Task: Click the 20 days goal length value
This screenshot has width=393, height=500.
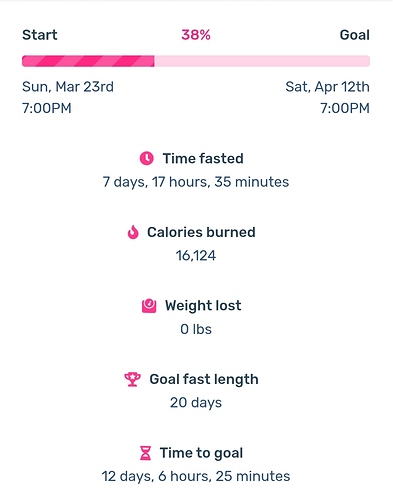Action: (x=196, y=403)
